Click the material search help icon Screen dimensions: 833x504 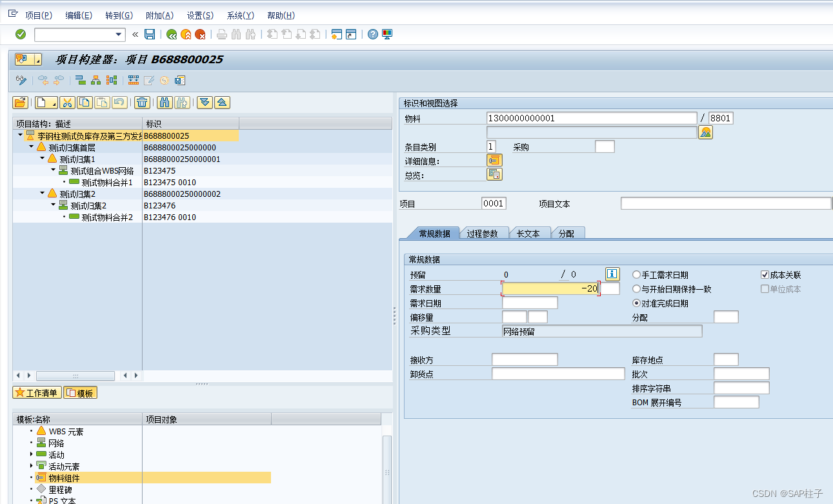coord(706,132)
